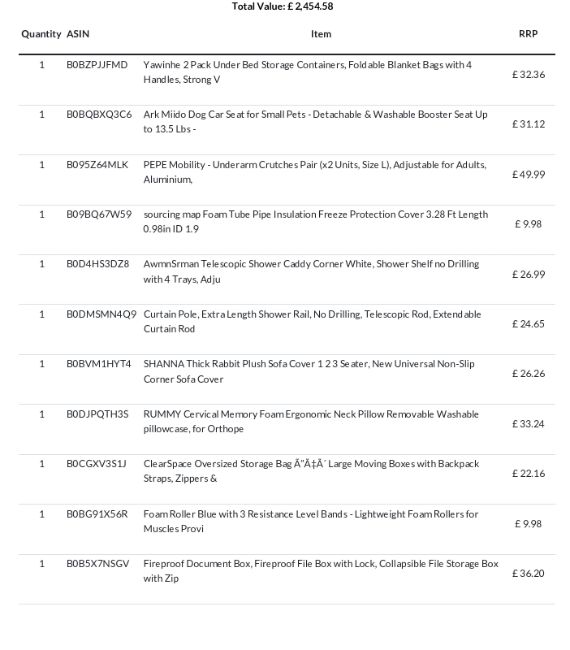
Task: Click the Foam Roller Blue item description
Action: [311, 521]
